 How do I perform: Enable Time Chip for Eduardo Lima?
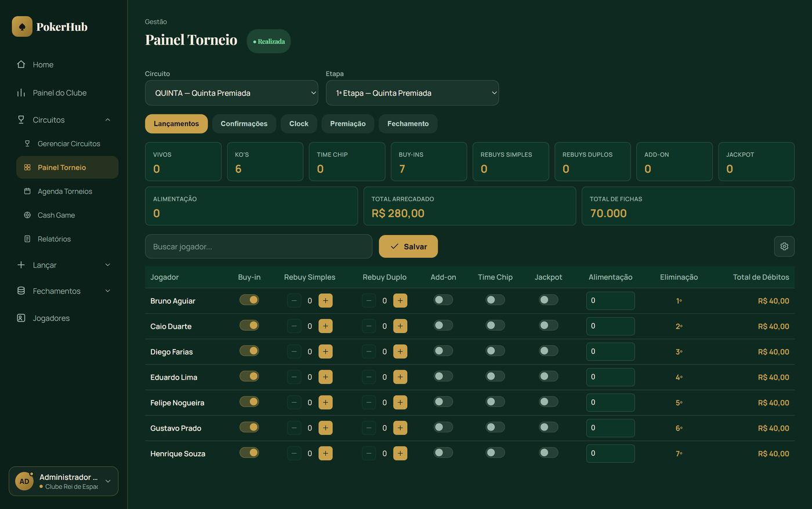click(x=495, y=377)
